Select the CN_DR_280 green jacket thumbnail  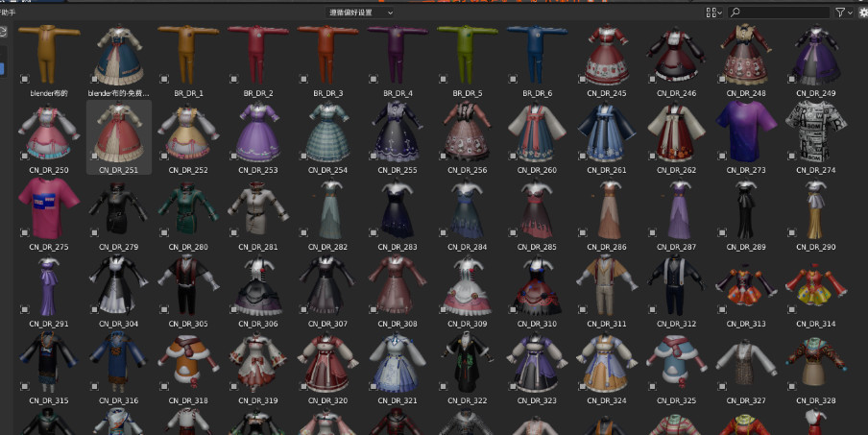pos(188,208)
